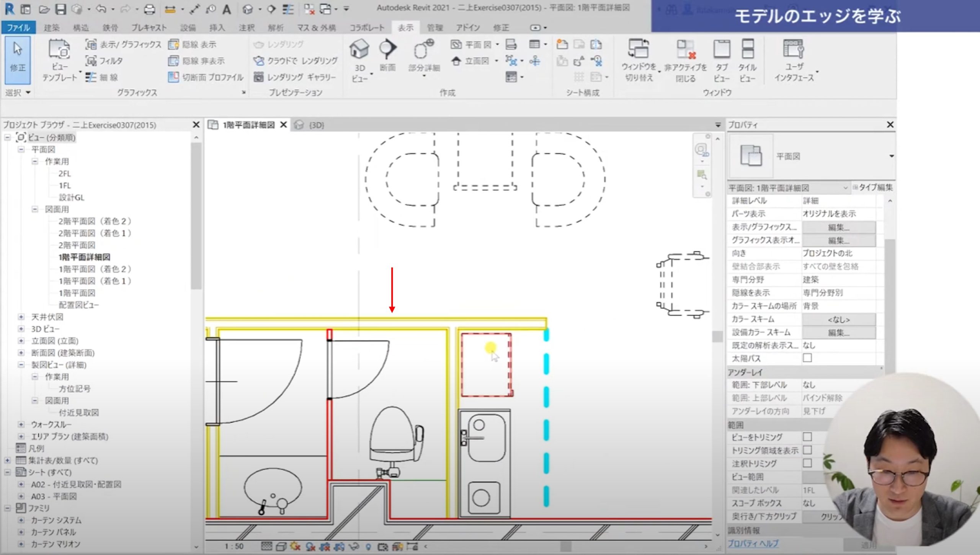Enable the 太陽パス checkbox
The width and height of the screenshot is (980, 555).
pyautogui.click(x=807, y=358)
